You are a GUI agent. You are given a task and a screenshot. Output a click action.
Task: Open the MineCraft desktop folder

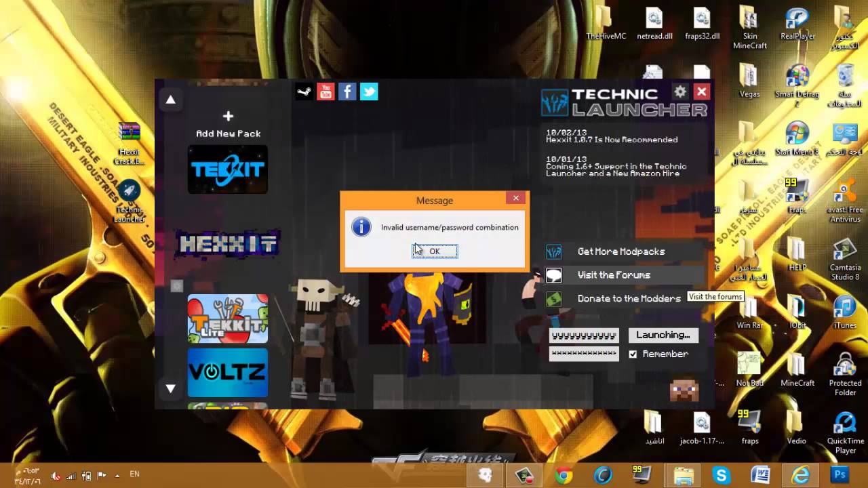[797, 370]
